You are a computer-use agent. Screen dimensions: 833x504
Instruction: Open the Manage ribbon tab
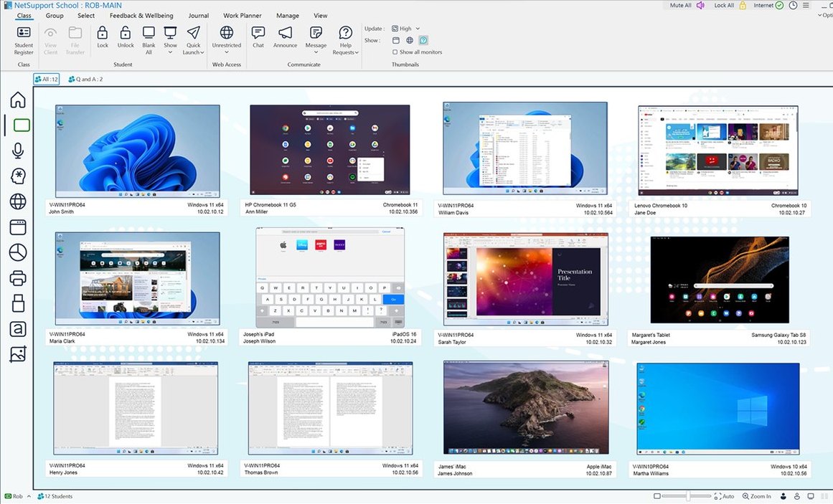coord(288,15)
